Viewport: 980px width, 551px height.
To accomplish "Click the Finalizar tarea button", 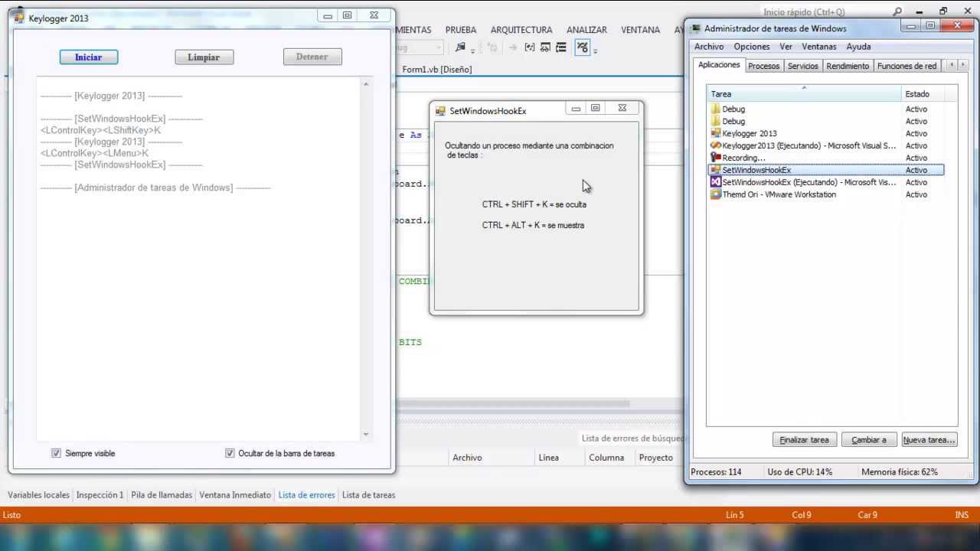I will pos(804,440).
